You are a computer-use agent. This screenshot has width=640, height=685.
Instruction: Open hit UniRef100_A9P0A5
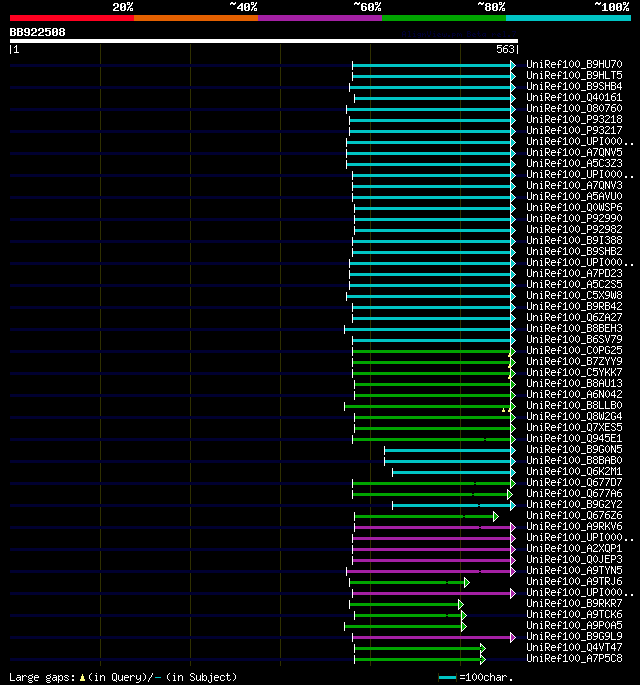coord(574,626)
